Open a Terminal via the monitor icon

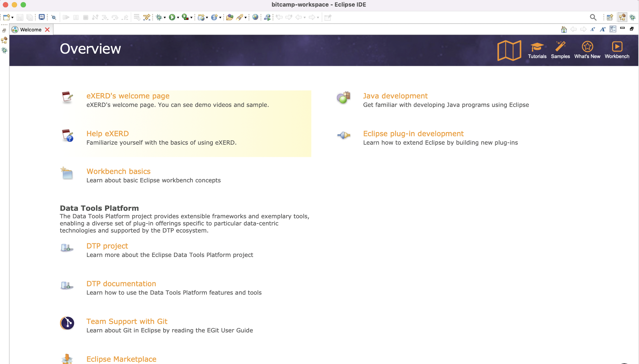click(42, 17)
